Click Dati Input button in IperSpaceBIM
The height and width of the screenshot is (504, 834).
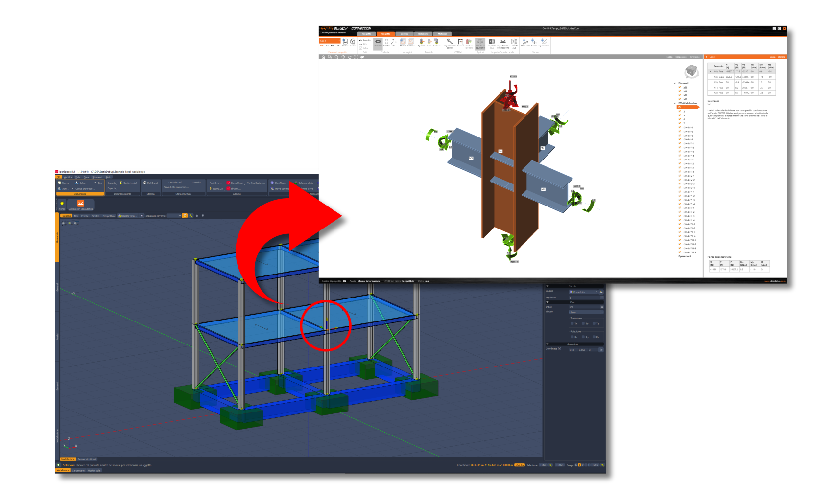pyautogui.click(x=150, y=183)
